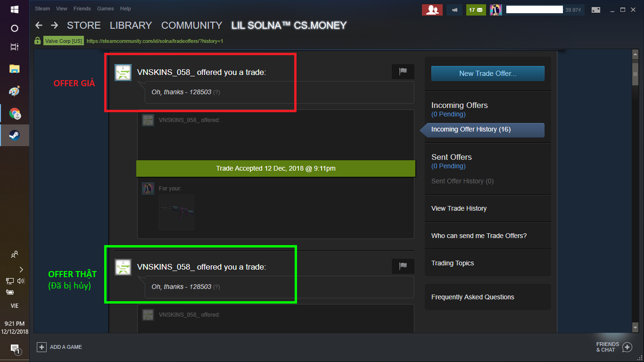The width and height of the screenshot is (644, 362).
Task: Click the page scrollbar down arrow
Action: point(635,327)
